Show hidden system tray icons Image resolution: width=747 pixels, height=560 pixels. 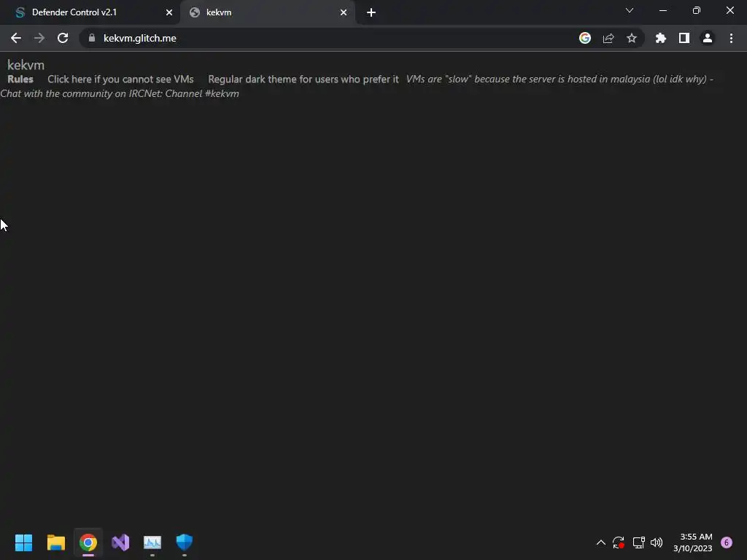[601, 542]
